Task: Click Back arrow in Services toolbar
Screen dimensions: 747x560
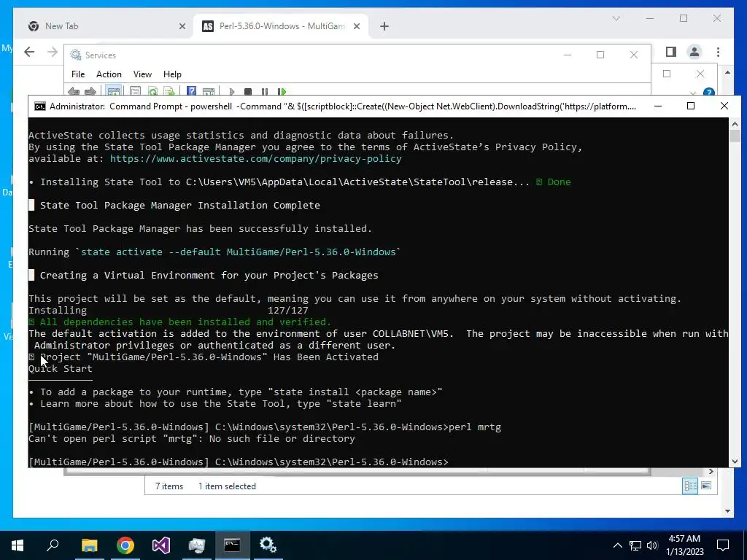Action: (74, 91)
